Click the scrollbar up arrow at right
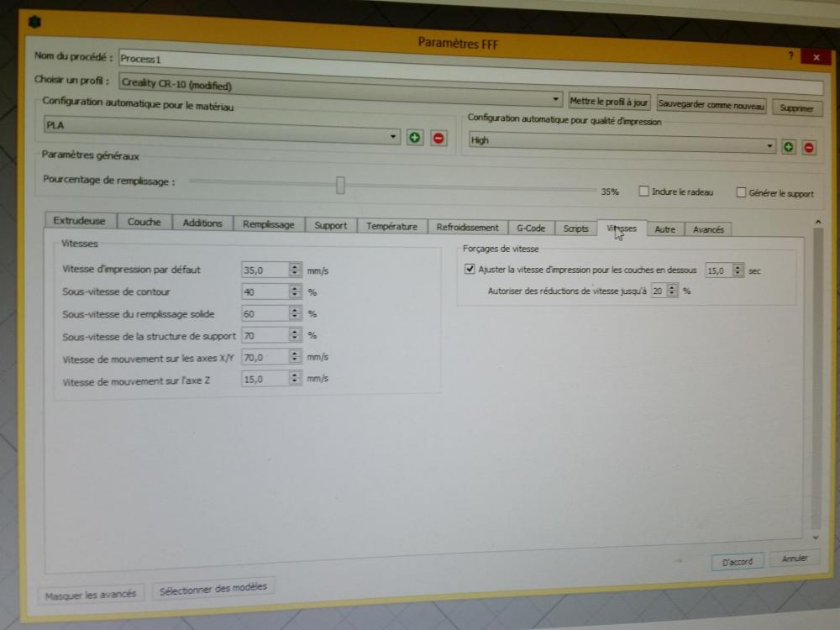 pyautogui.click(x=817, y=221)
